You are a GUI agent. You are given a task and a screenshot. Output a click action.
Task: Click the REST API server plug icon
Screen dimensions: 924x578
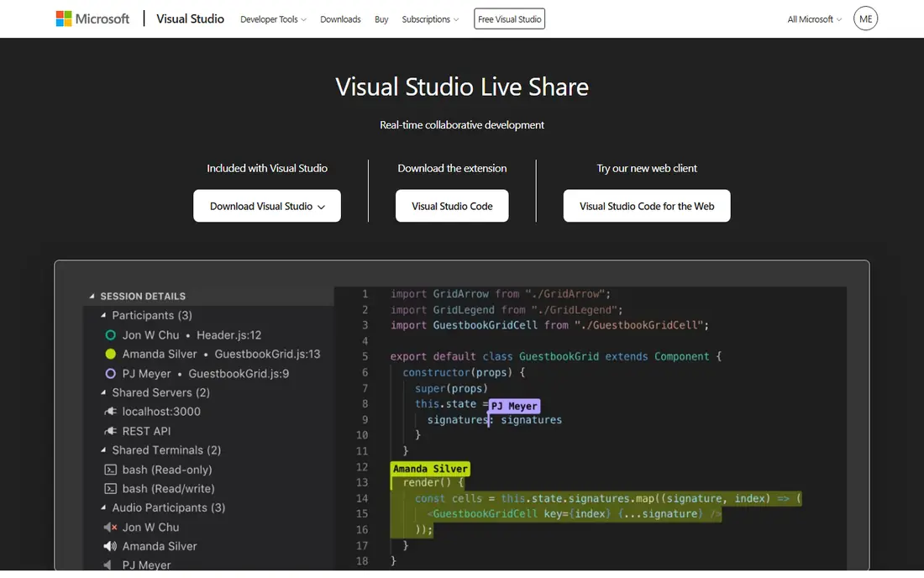coord(110,431)
